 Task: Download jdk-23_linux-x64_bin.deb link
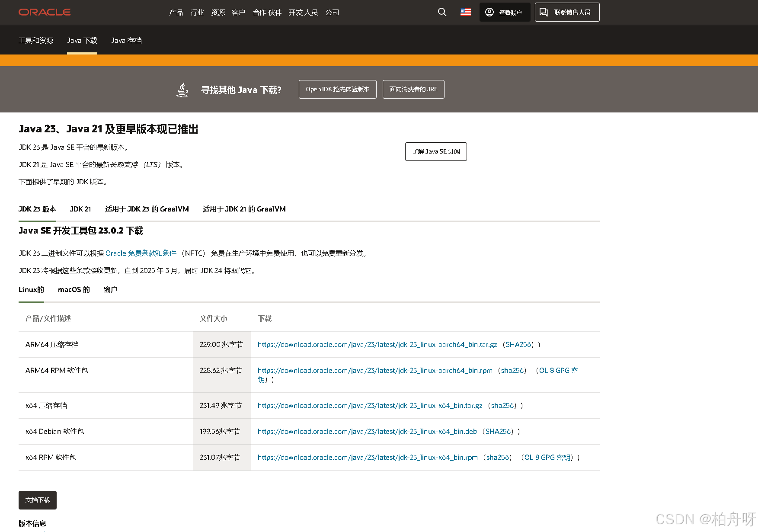(x=367, y=431)
